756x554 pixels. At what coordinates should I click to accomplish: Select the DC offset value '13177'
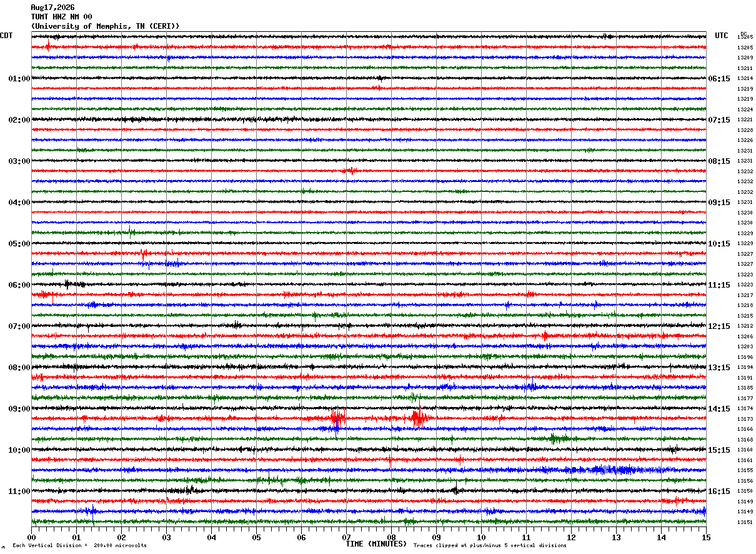[745, 398]
